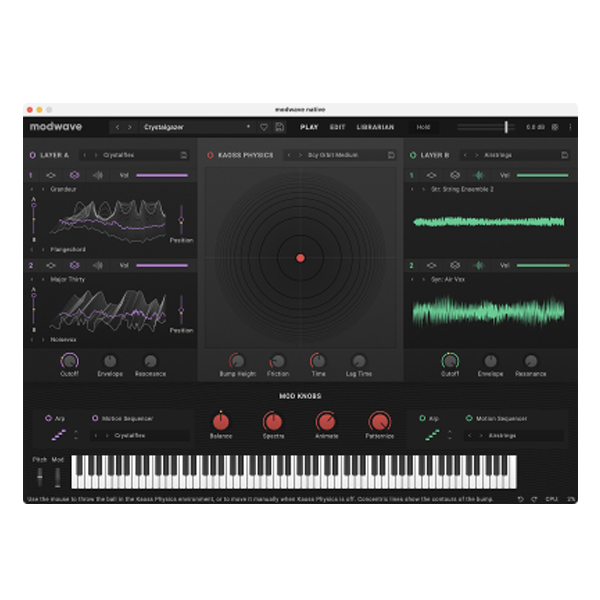Click the Bump Height knob

(x=237, y=361)
